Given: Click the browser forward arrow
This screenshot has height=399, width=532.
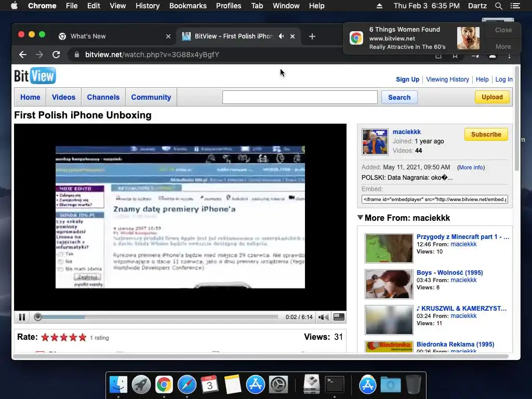Looking at the screenshot, I should [x=39, y=55].
